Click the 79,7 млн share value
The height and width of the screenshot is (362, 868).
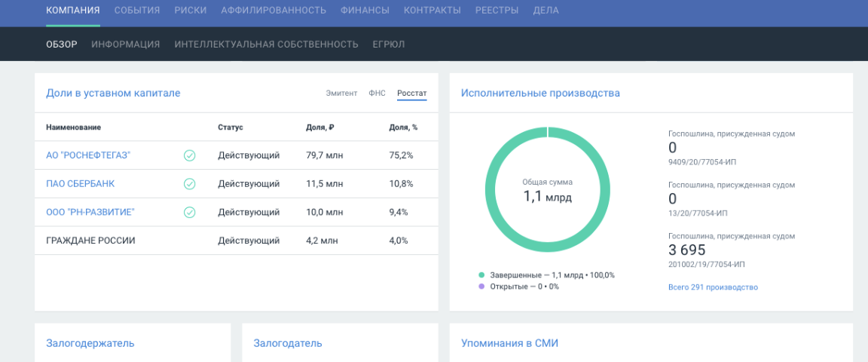(x=325, y=156)
